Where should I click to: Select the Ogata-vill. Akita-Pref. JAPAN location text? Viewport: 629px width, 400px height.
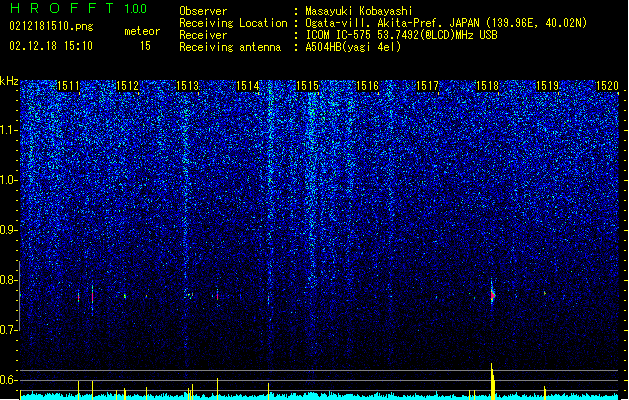coord(446,23)
